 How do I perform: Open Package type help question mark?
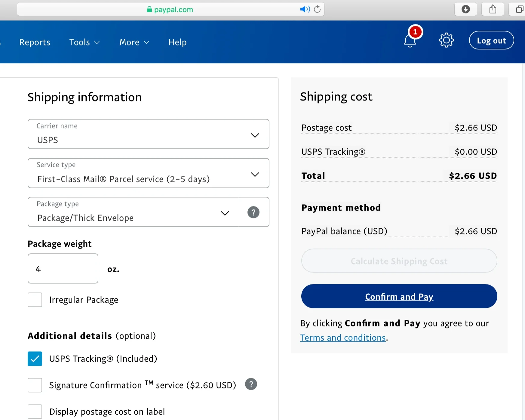(253, 212)
